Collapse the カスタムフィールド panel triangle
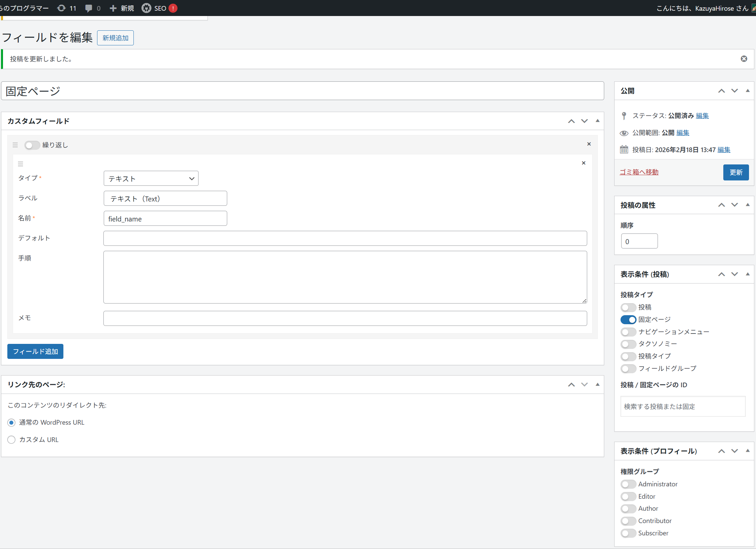 (598, 121)
